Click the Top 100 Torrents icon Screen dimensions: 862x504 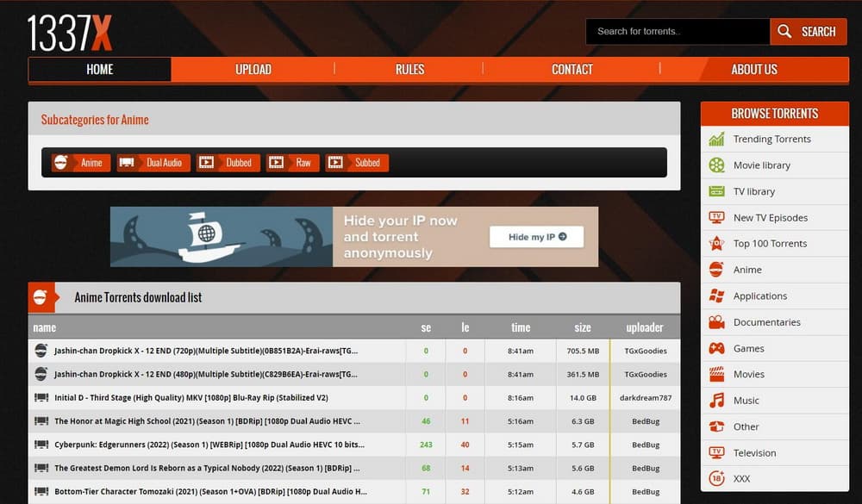(716, 244)
